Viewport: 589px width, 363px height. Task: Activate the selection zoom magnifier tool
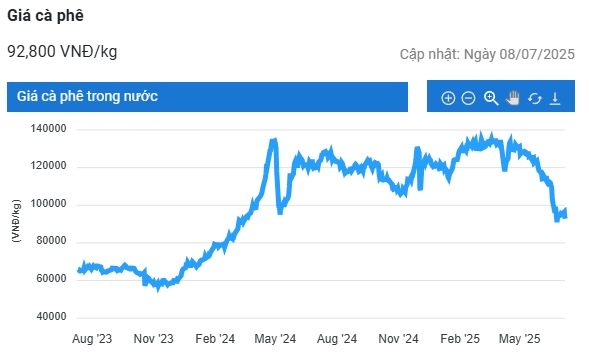pos(491,98)
